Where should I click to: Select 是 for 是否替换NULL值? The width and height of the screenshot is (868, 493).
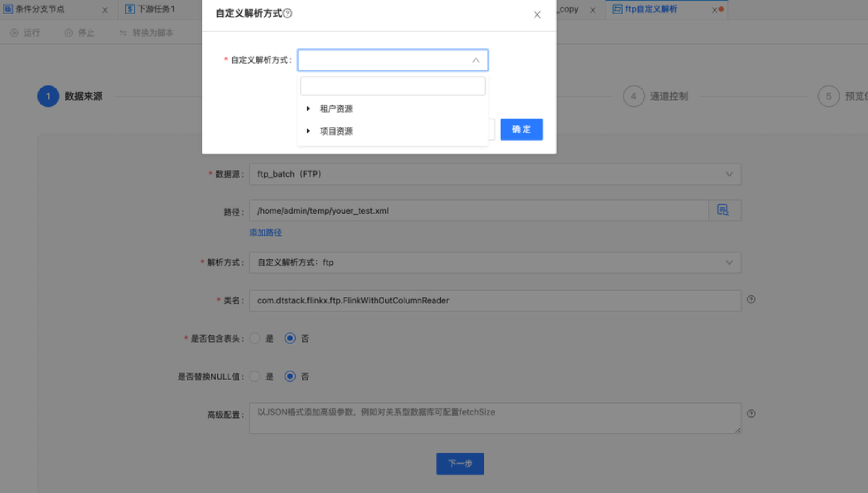click(255, 377)
